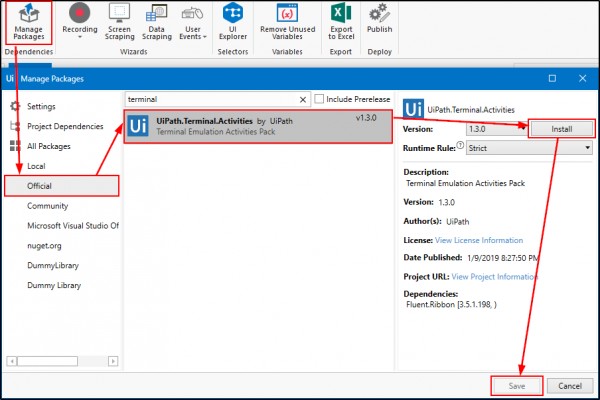Open the User Events menu

pos(192,22)
